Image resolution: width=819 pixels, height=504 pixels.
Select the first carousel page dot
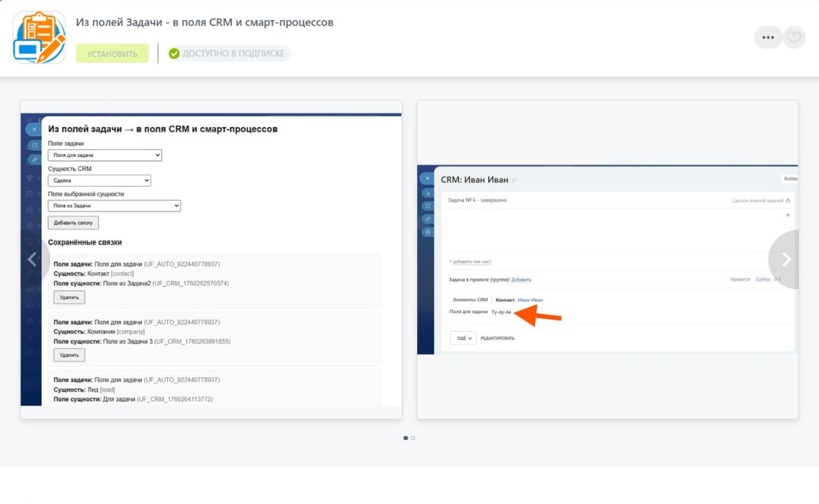click(x=406, y=438)
